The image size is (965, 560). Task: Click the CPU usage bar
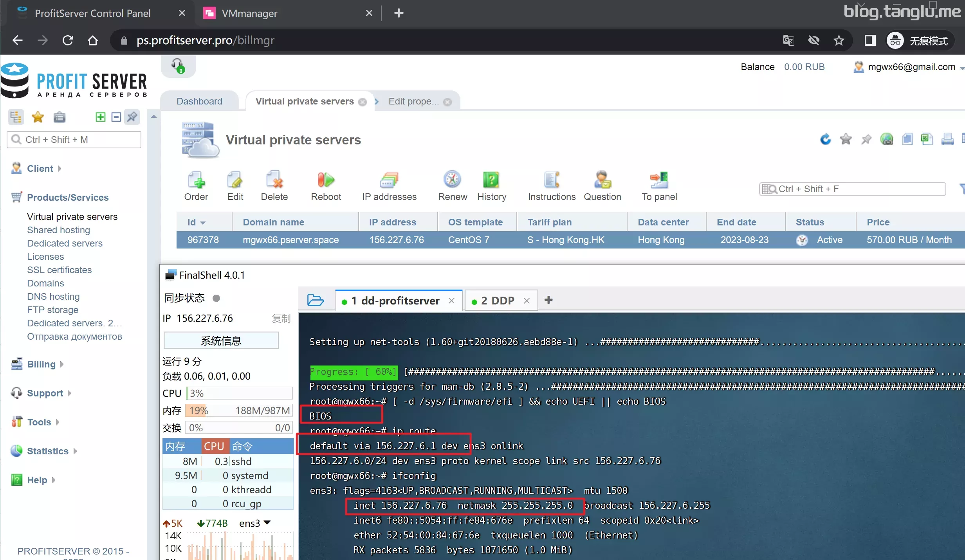pos(239,393)
